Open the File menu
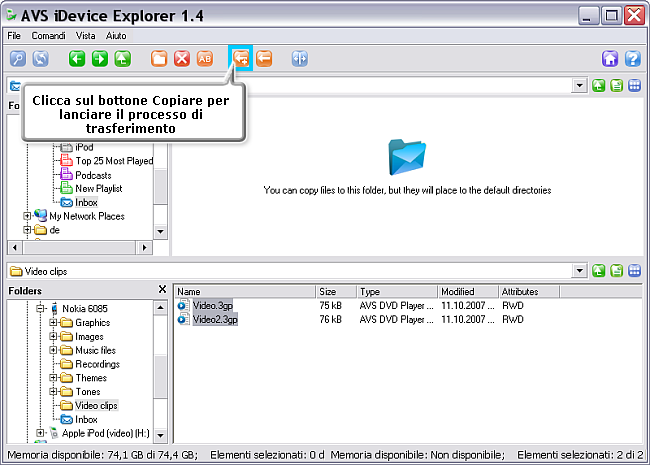 (x=14, y=36)
